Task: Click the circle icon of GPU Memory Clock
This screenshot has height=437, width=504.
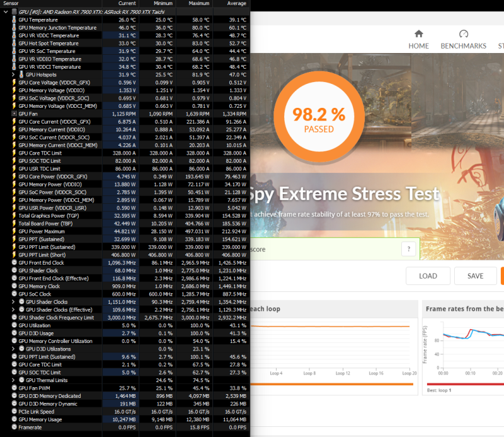Action: click(x=14, y=286)
